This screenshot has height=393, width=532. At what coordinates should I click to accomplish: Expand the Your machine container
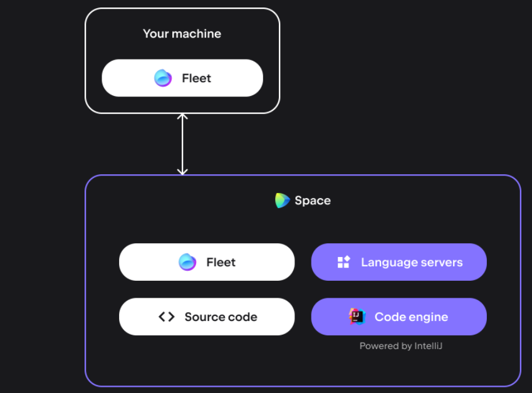point(182,60)
